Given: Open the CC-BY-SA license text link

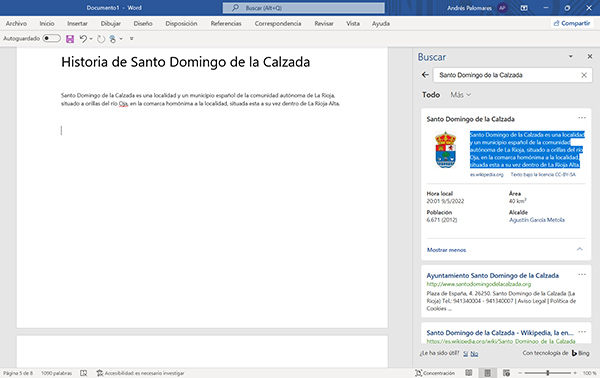Looking at the screenshot, I should [x=543, y=174].
